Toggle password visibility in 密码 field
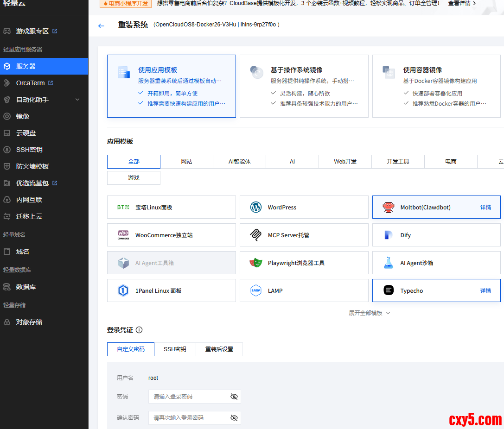Screen dimensions: 504x429 tap(234, 397)
